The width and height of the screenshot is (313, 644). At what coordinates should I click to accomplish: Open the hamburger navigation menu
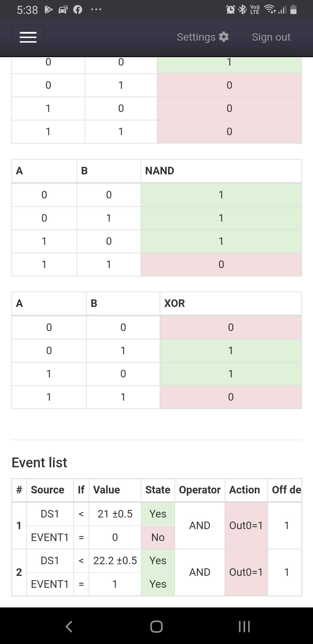[x=28, y=37]
